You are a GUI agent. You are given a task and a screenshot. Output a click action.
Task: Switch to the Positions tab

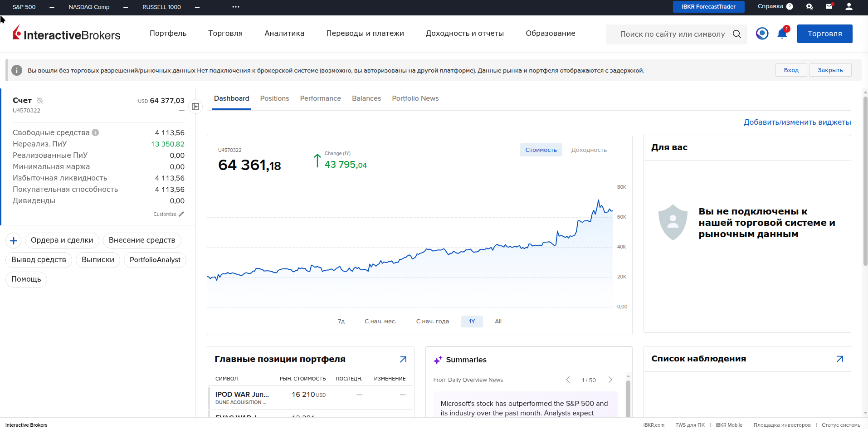[x=274, y=98]
